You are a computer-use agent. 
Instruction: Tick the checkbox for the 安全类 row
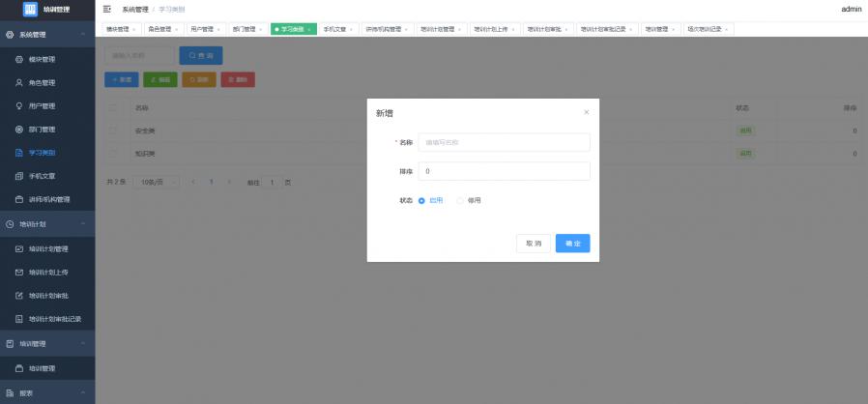[113, 130]
